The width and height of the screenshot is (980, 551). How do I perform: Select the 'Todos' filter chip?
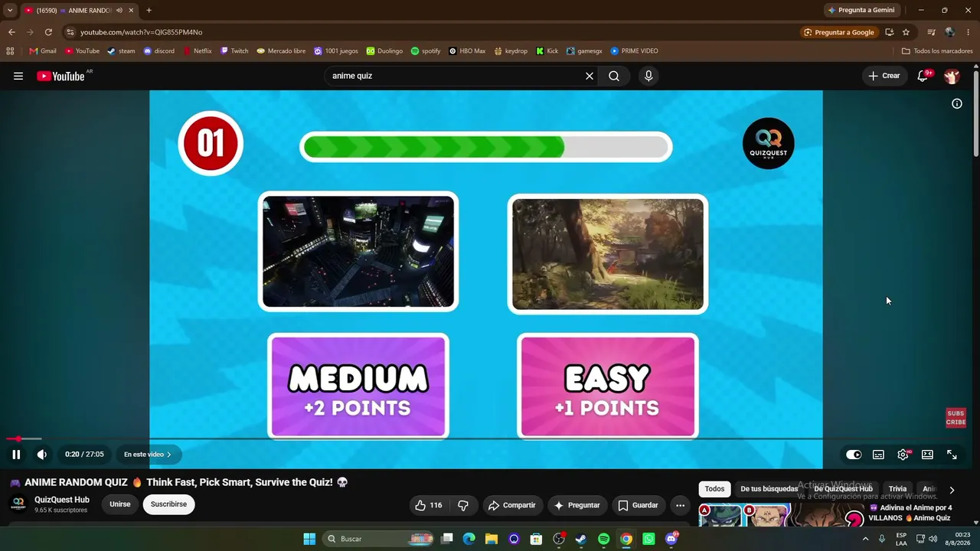pos(714,489)
